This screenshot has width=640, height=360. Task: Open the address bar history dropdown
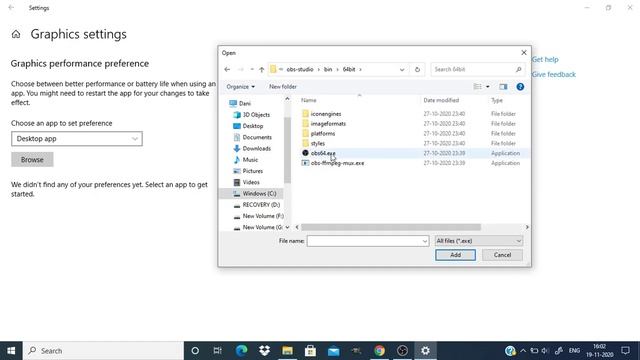(x=402, y=69)
